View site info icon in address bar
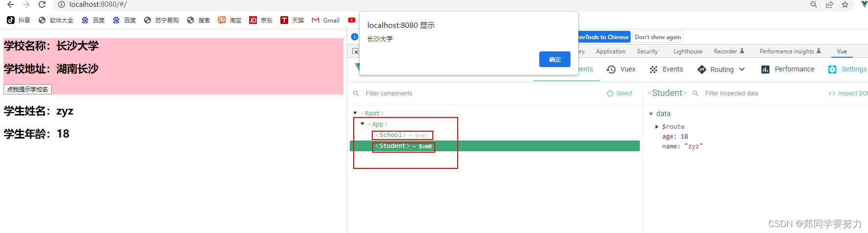This screenshot has width=868, height=233. (x=62, y=4)
